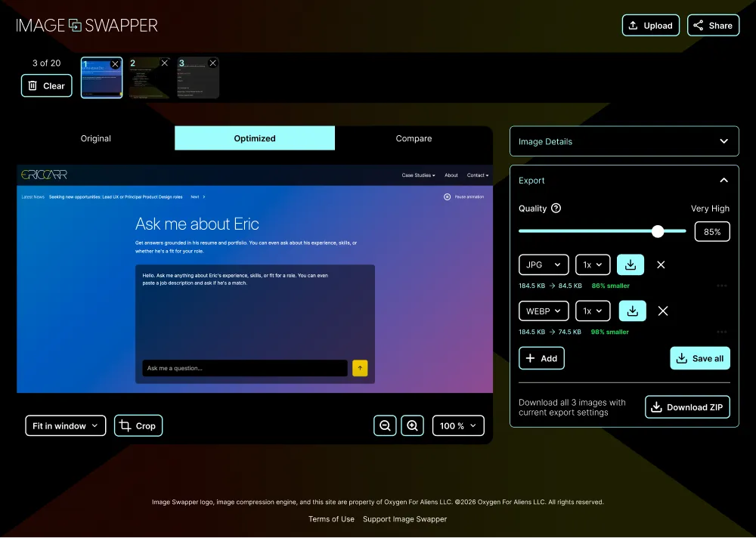
Task: Activate the Crop tool
Action: point(138,425)
